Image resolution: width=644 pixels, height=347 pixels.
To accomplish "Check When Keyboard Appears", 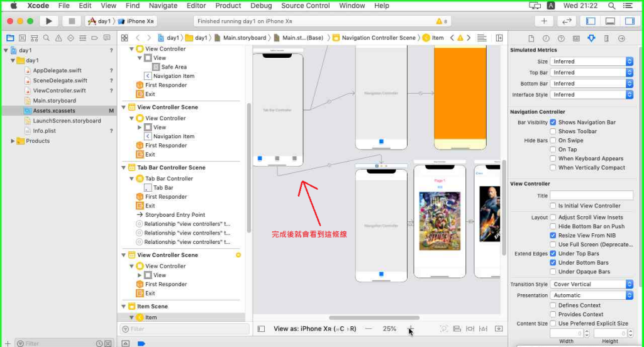I will pos(553,158).
